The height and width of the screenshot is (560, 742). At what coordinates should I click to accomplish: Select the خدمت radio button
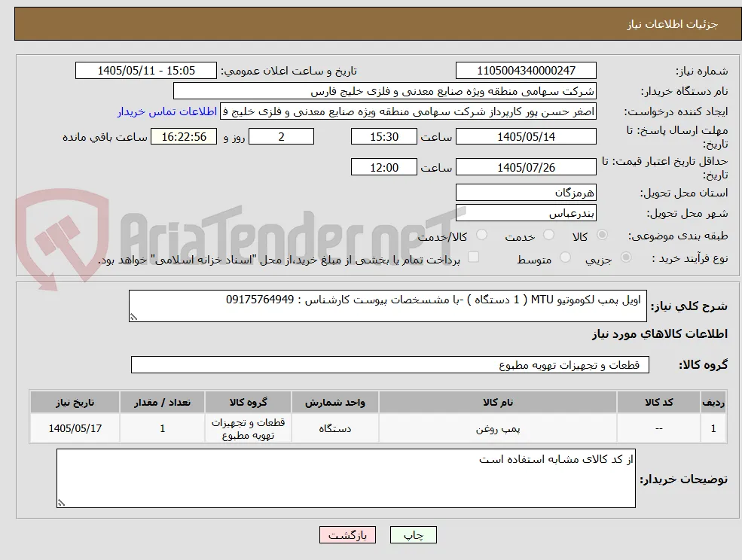tap(548, 235)
